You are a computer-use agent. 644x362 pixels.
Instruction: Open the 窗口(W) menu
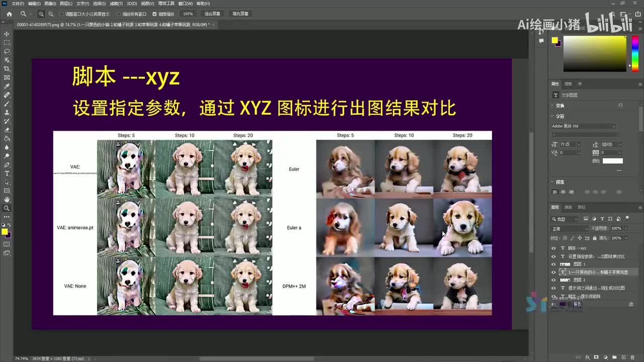click(186, 4)
